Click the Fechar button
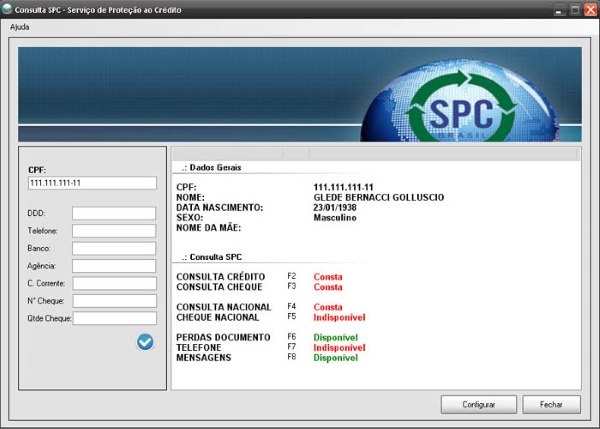This screenshot has height=429, width=600. (551, 405)
